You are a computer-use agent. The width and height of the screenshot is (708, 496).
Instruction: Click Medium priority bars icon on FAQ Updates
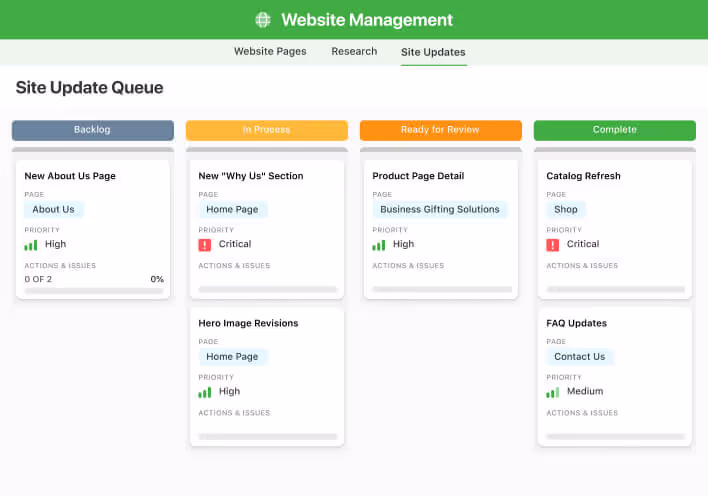click(553, 392)
